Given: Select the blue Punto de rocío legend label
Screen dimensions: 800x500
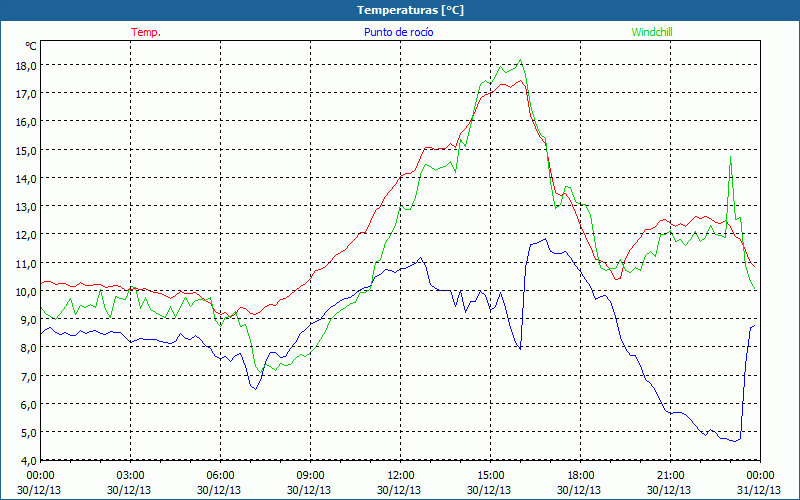Looking at the screenshot, I should 398,32.
